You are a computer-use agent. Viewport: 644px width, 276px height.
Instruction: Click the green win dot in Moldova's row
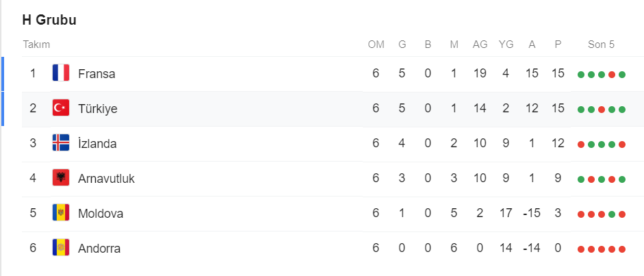[612, 214]
